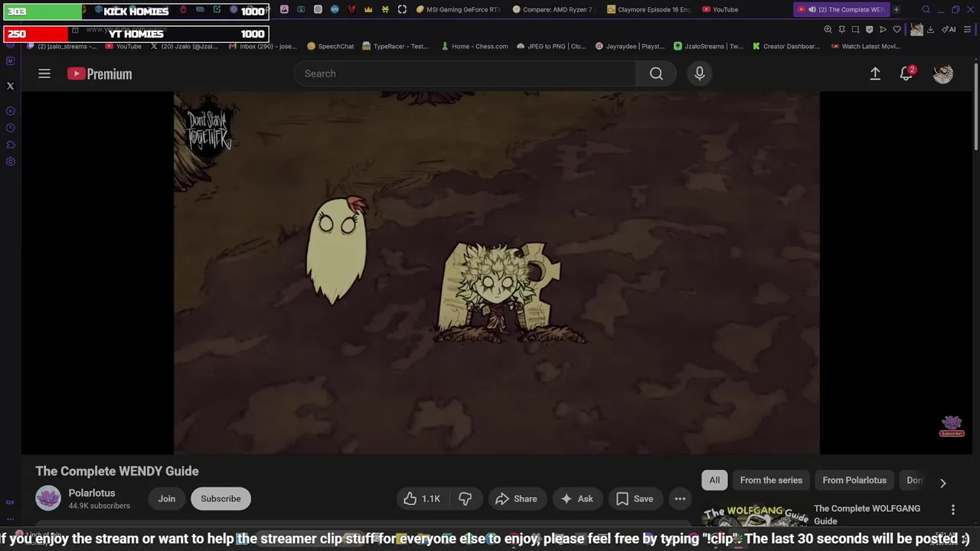
Task: Open the YouTube bookmark in bookmarks bar
Action: pyautogui.click(x=123, y=46)
